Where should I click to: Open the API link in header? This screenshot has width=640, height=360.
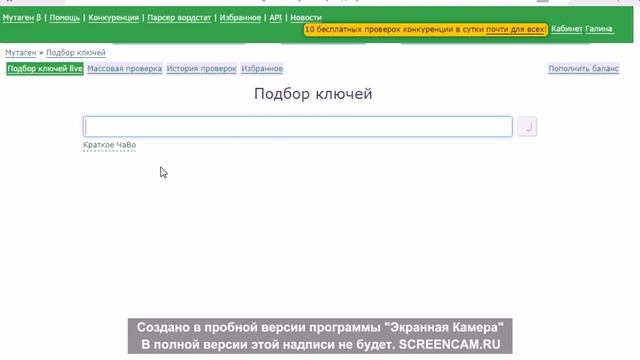[x=276, y=18]
